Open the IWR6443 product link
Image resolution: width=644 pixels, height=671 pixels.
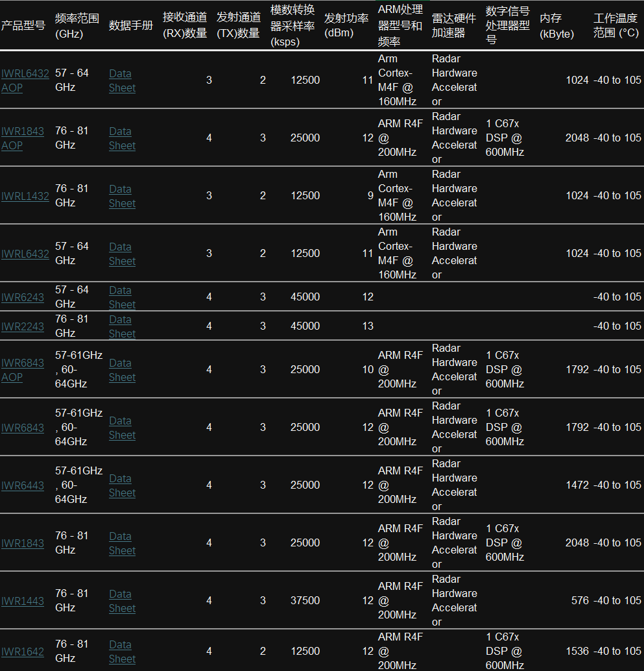22,485
